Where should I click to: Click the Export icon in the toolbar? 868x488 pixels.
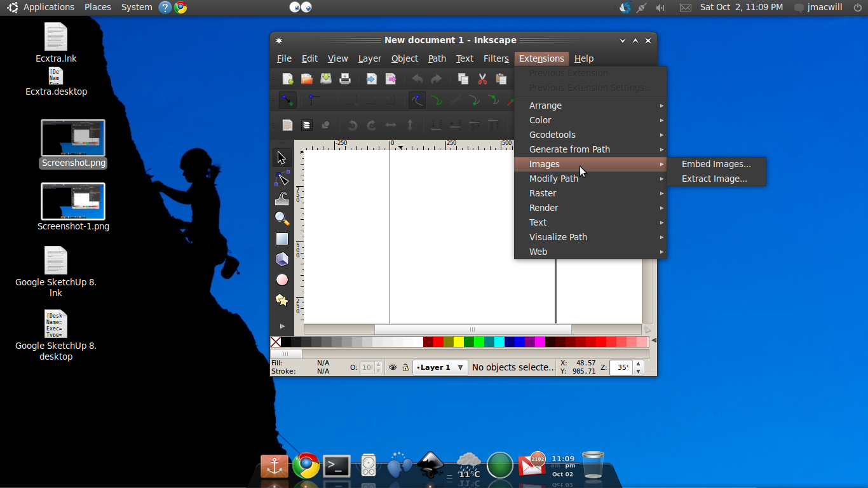click(x=391, y=79)
